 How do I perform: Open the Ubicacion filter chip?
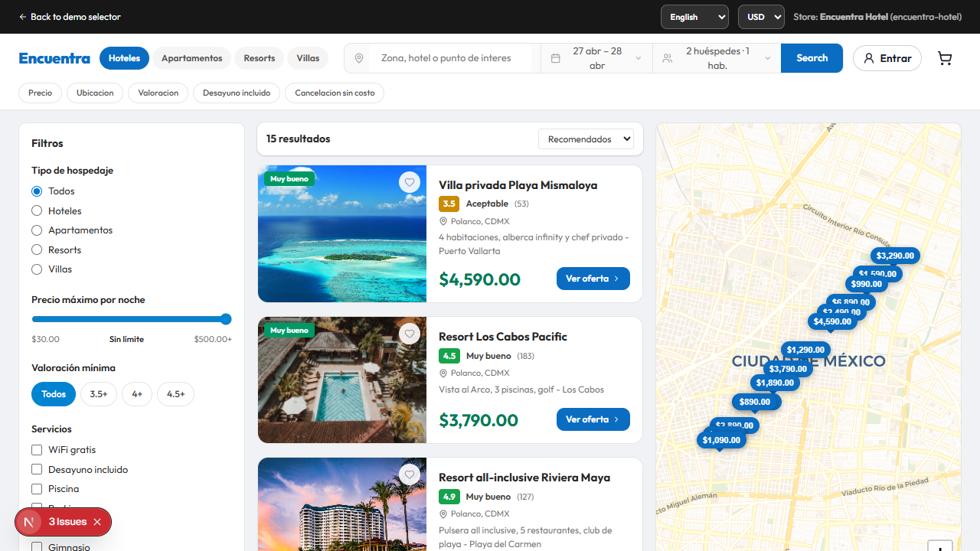coord(95,93)
